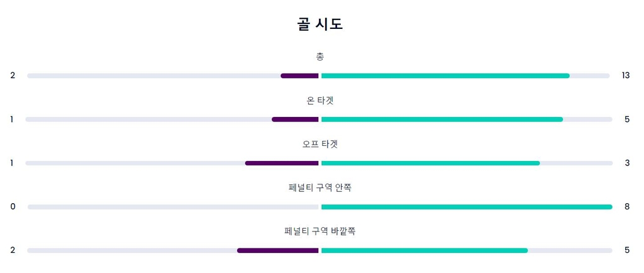This screenshot has height=273, width=644.
Task: Click the value 13 beside 총 bar
Action: pos(625,75)
